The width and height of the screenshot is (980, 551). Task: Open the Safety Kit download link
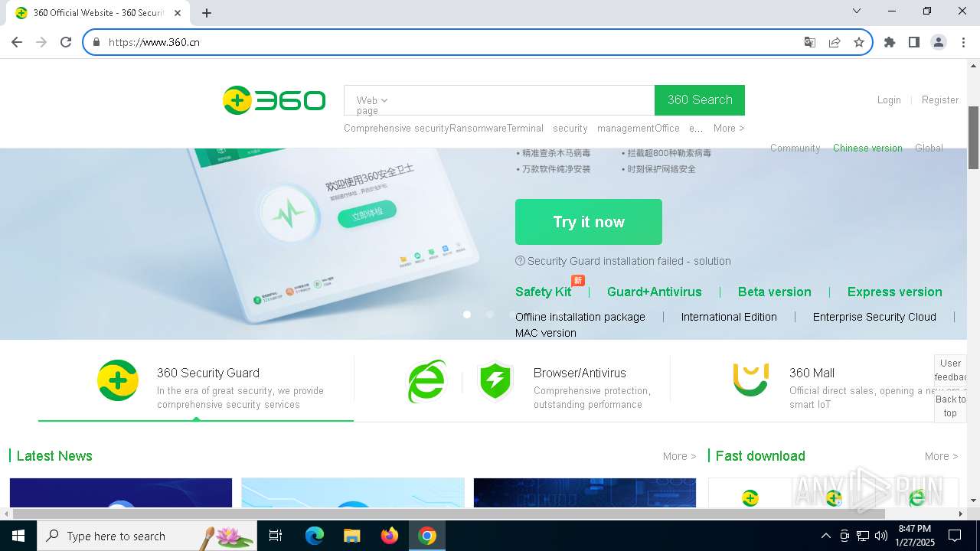pos(544,292)
